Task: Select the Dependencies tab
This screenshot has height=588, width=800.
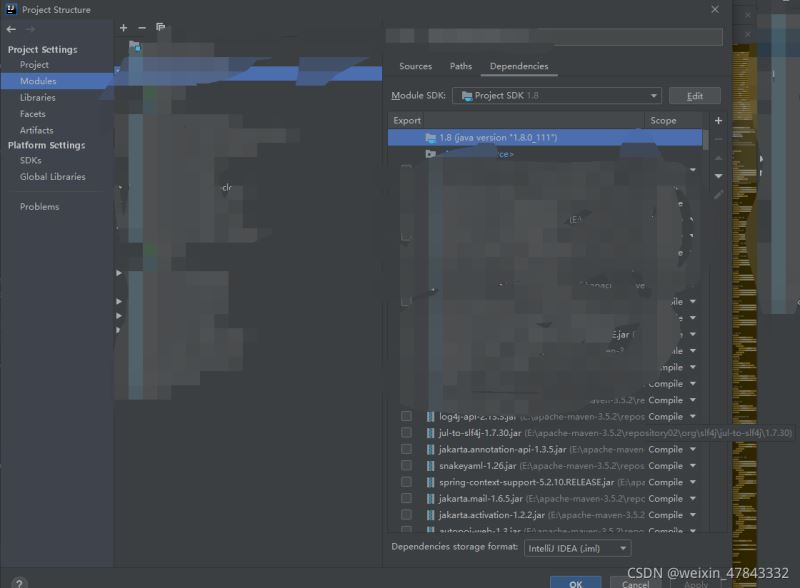Action: pyautogui.click(x=519, y=66)
